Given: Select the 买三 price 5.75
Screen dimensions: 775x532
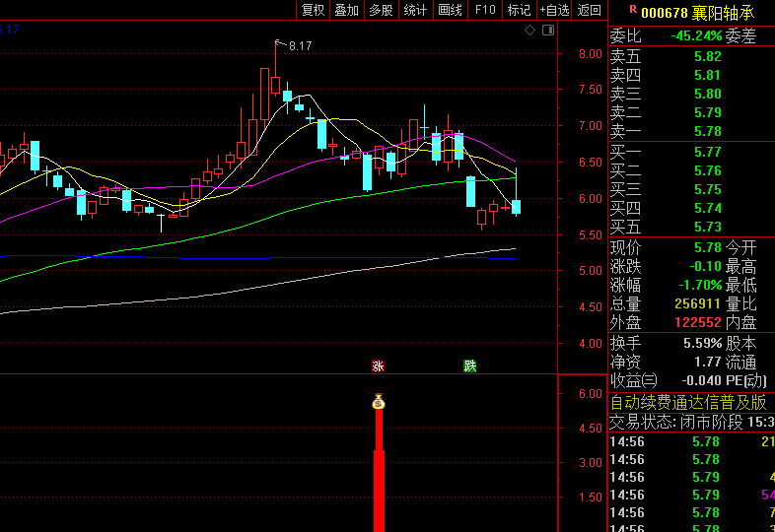Looking at the screenshot, I should pyautogui.click(x=708, y=189).
